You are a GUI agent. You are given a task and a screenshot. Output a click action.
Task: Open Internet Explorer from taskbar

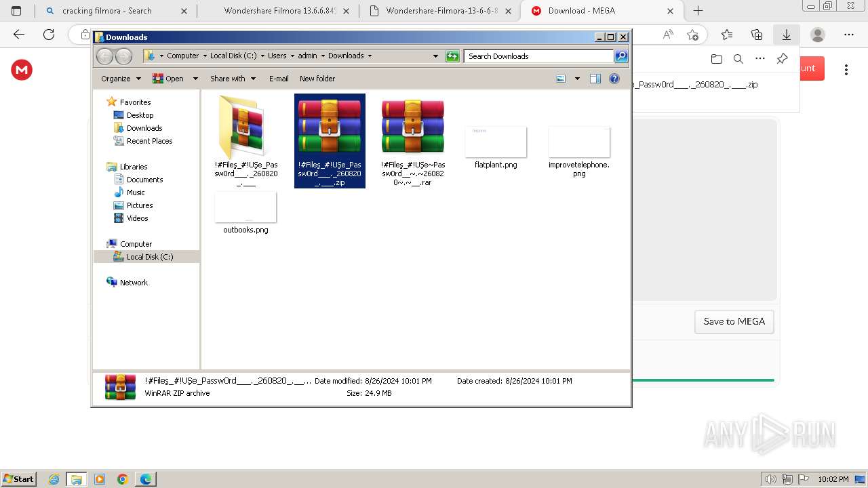click(54, 479)
